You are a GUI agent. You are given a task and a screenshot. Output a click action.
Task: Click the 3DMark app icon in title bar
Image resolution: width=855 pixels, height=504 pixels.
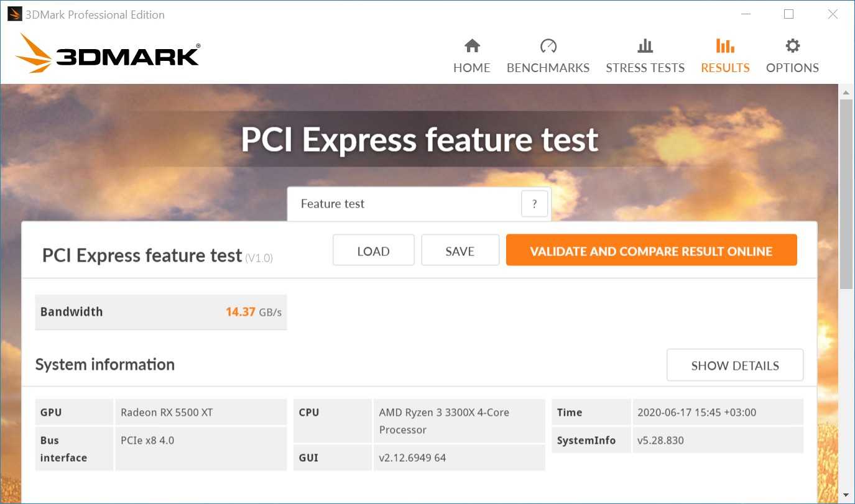(14, 14)
